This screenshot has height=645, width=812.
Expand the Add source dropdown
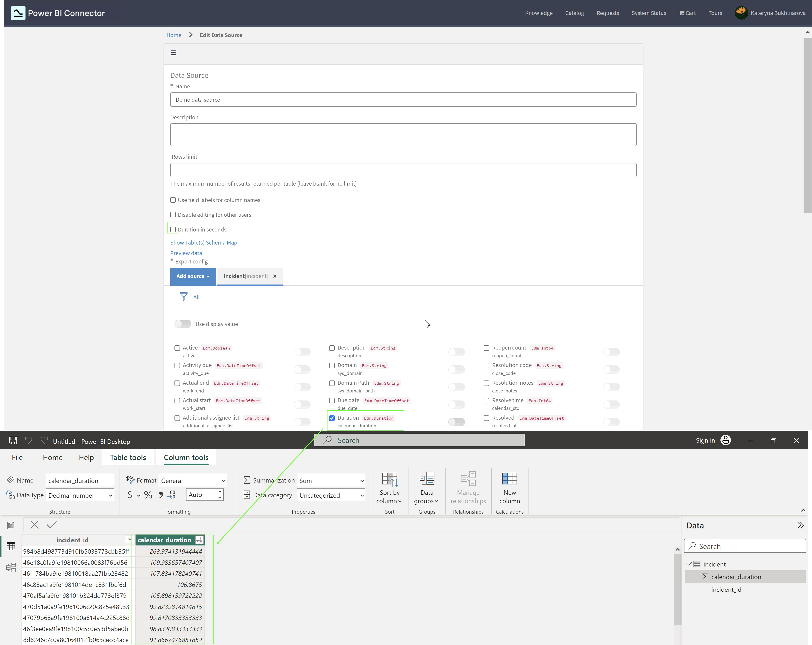click(x=192, y=276)
